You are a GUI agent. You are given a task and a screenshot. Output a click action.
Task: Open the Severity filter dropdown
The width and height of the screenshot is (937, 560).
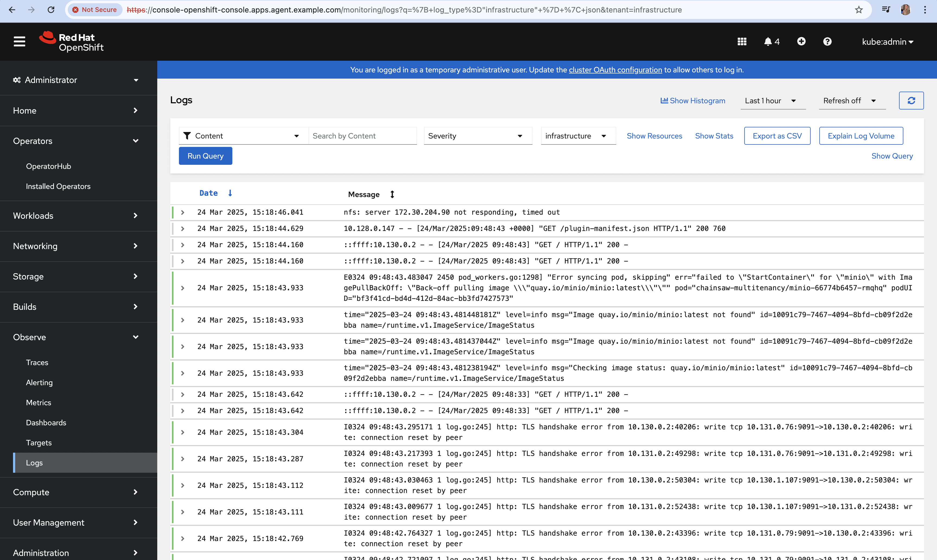click(x=477, y=136)
